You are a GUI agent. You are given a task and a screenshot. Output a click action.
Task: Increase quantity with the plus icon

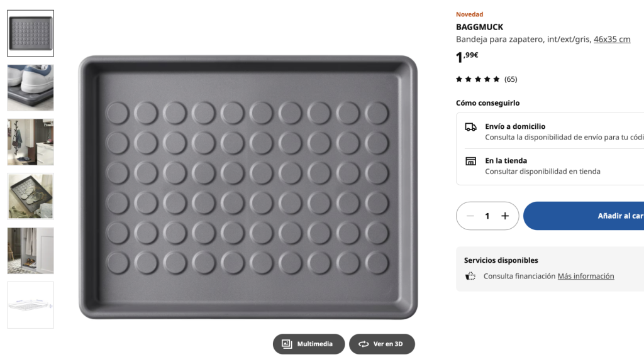(x=504, y=216)
